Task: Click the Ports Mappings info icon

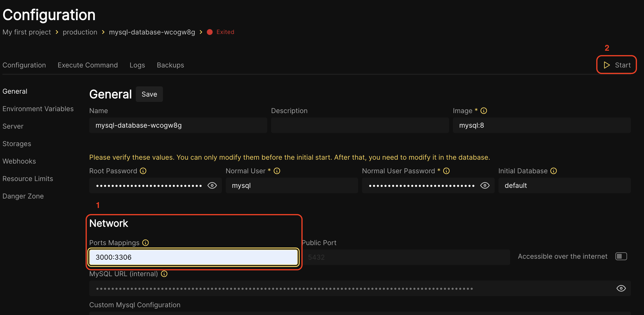Action: [x=145, y=243]
